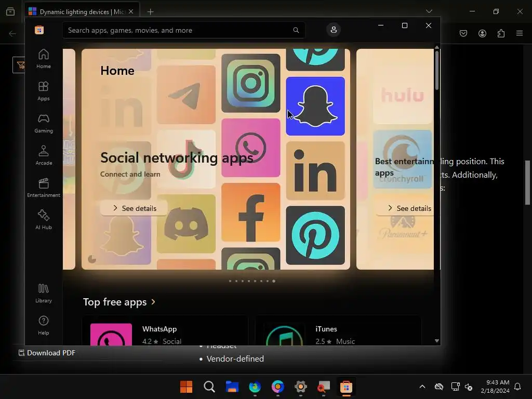Click the Telegram tile in banner
Viewport: 532px width, 399px height.
pyautogui.click(x=186, y=95)
